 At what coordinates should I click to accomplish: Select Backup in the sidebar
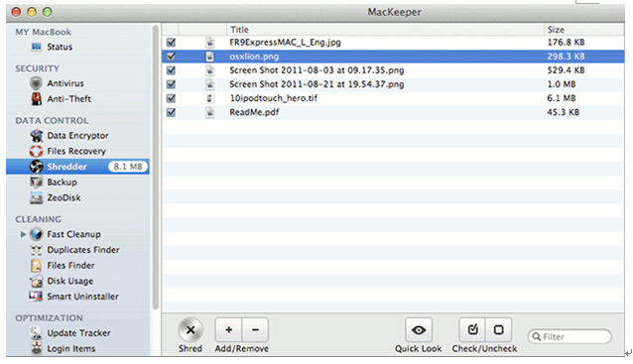[62, 182]
